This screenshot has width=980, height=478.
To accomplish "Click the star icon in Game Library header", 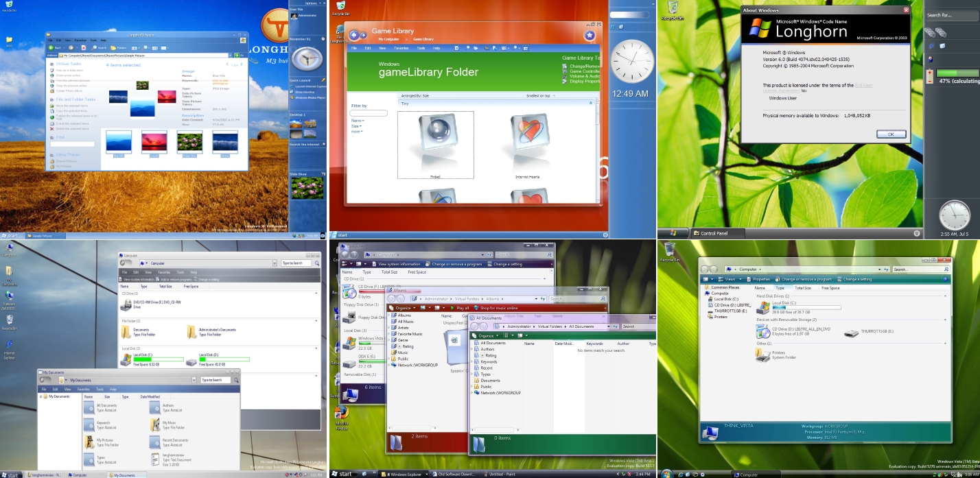I will 590,35.
